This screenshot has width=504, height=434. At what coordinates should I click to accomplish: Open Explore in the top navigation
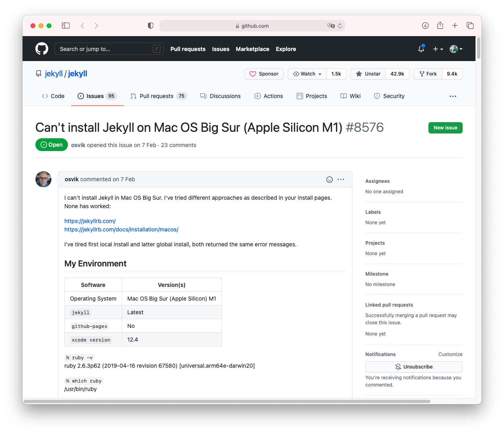(286, 49)
